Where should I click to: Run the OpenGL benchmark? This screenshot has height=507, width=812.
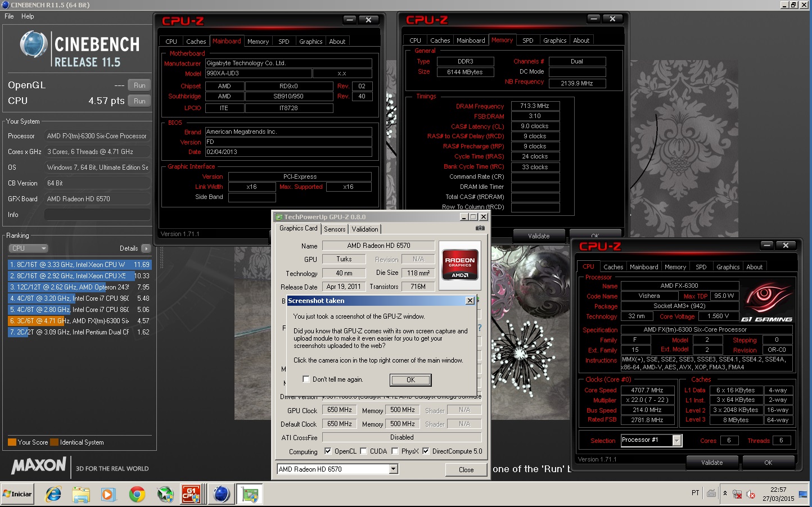(x=139, y=85)
